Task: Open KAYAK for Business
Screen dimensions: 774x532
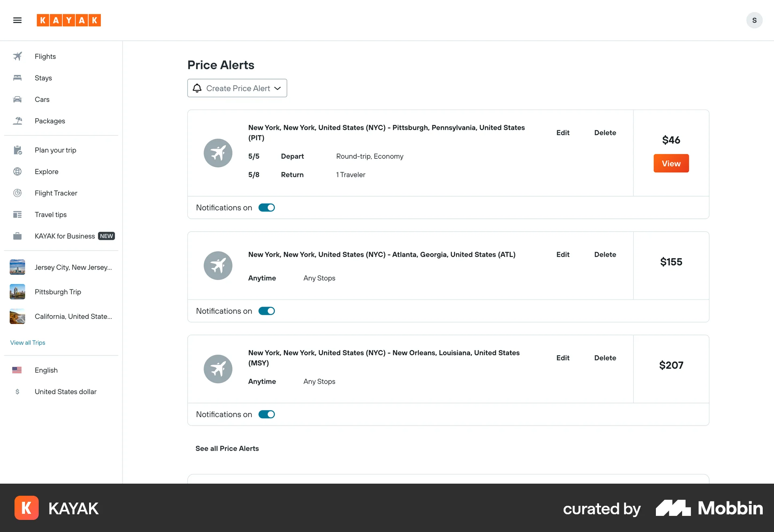Action: click(64, 236)
